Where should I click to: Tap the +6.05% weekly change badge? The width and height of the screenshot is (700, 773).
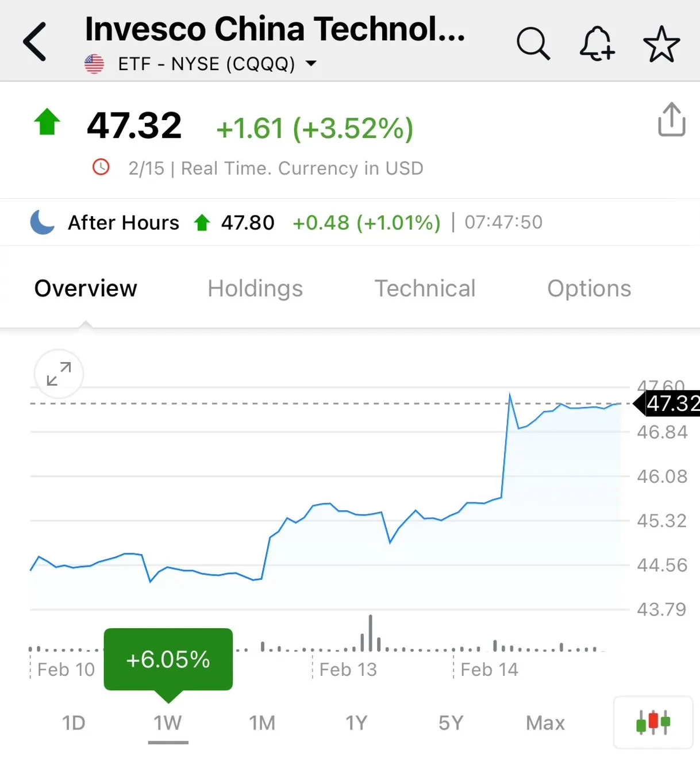(x=168, y=659)
